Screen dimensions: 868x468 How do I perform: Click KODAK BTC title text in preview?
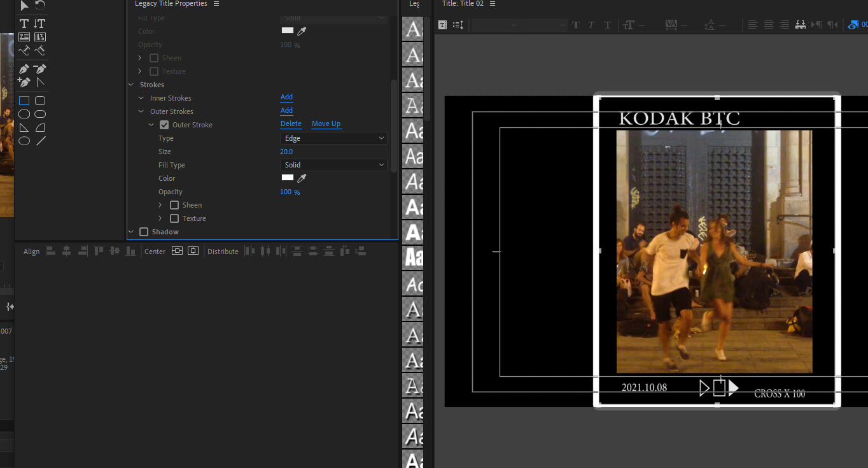tap(679, 118)
